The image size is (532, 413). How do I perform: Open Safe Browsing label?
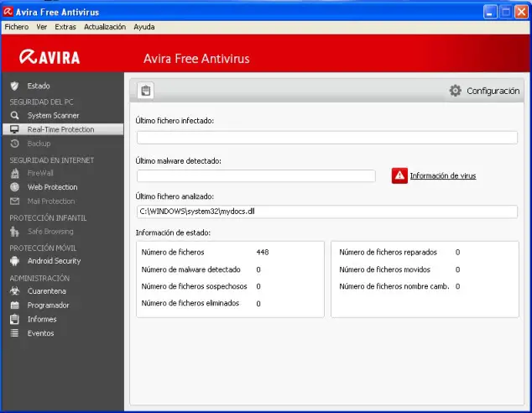pos(50,232)
